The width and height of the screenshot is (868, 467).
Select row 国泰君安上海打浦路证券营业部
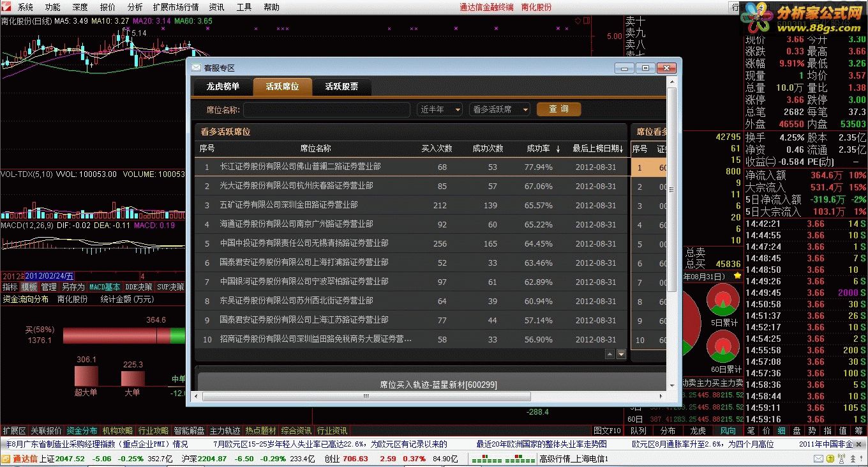[x=411, y=263]
